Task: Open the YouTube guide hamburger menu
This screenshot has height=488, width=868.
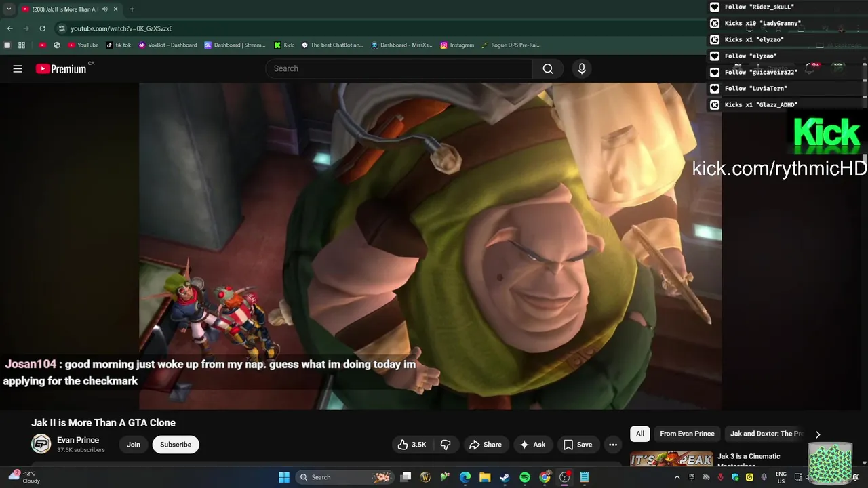Action: [18, 68]
